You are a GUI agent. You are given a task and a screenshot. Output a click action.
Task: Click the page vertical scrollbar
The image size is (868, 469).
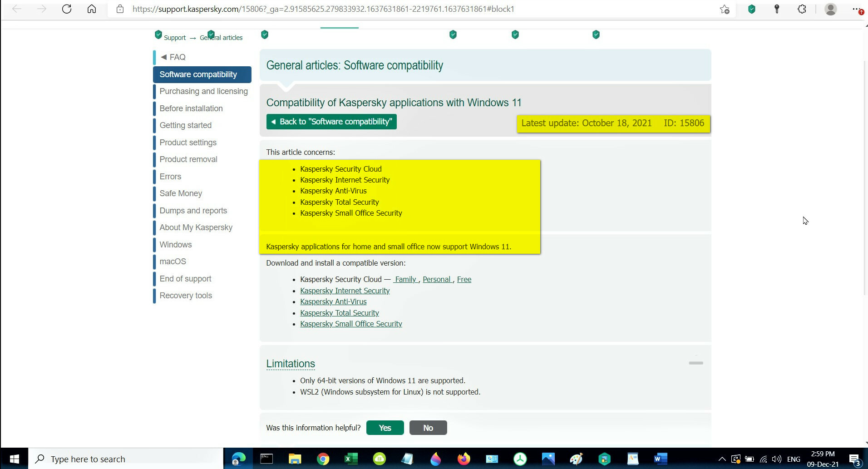865,177
